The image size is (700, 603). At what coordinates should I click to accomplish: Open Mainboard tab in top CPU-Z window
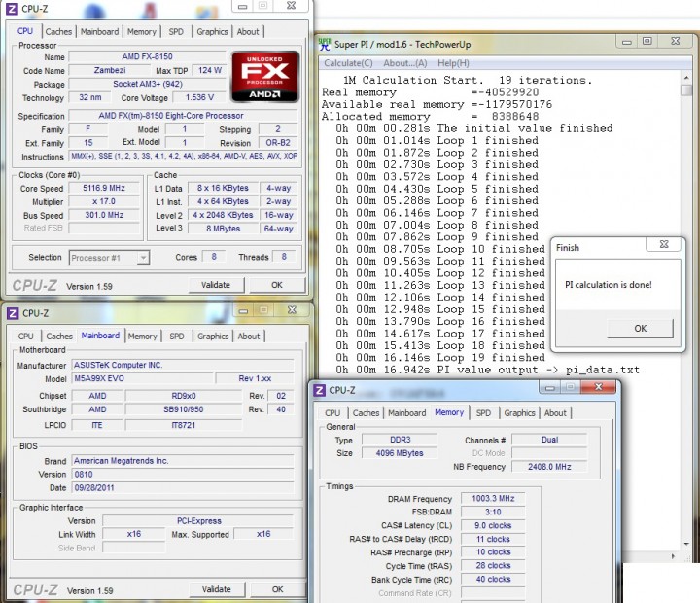(x=99, y=32)
